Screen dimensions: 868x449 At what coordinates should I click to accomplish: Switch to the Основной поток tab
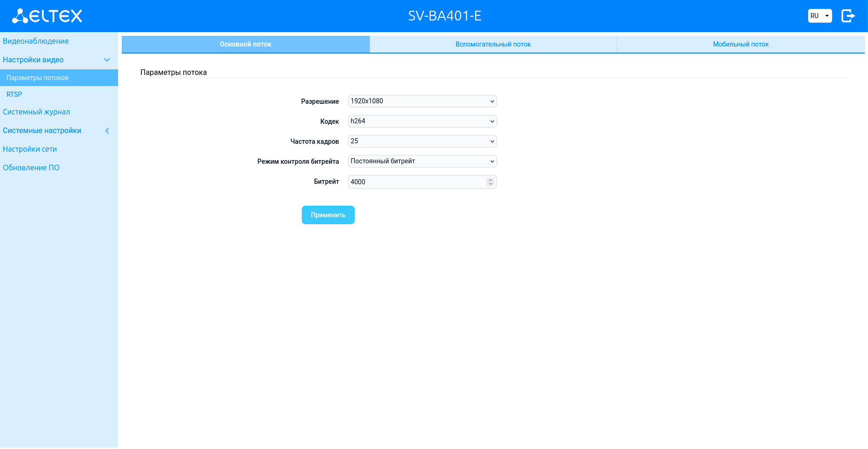coord(245,44)
